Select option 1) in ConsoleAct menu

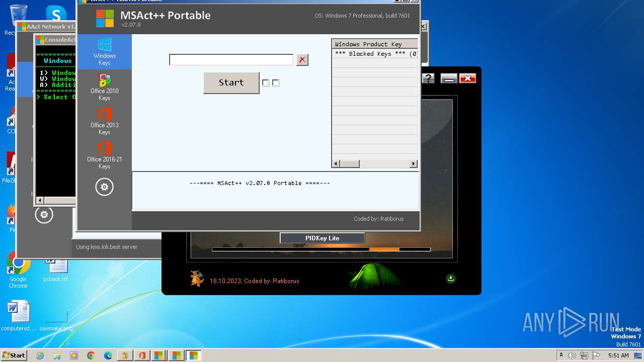pos(57,73)
